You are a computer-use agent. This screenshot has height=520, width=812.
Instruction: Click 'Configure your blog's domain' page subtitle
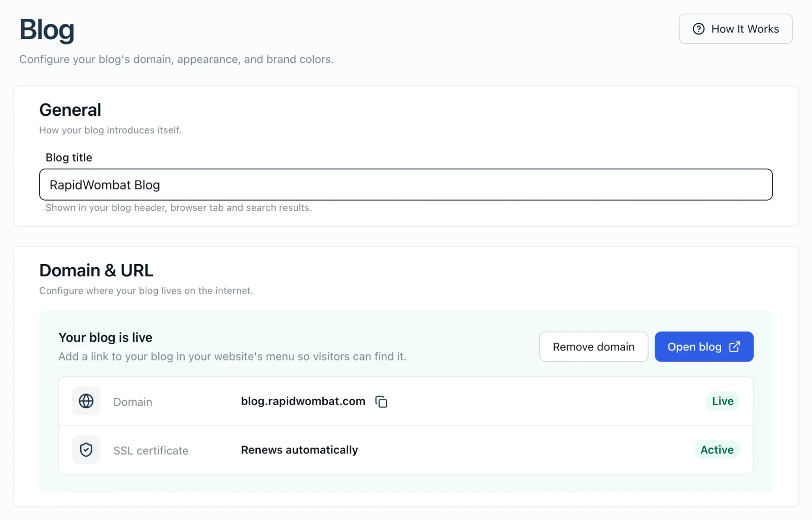[x=177, y=59]
